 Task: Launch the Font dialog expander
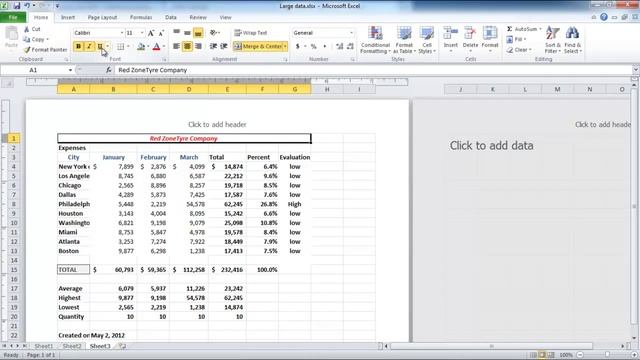164,60
